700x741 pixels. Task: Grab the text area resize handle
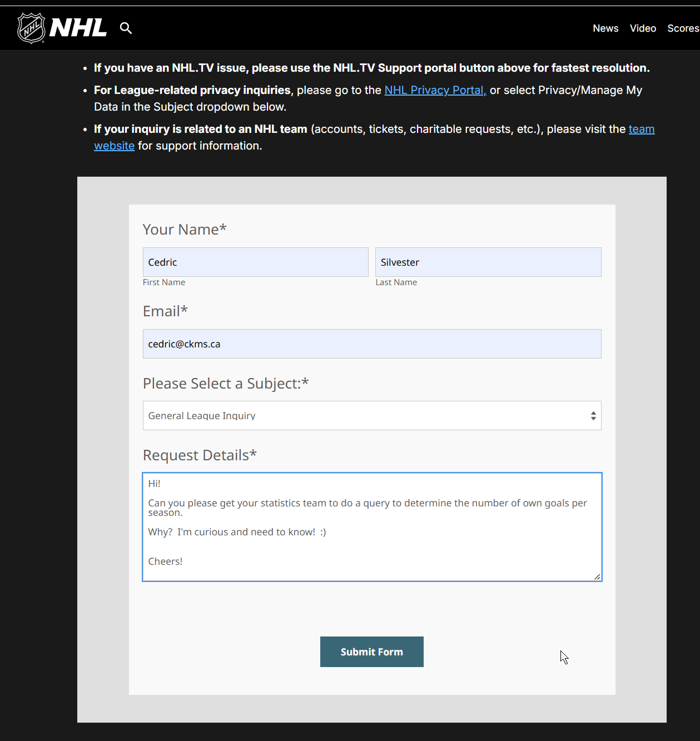click(597, 577)
